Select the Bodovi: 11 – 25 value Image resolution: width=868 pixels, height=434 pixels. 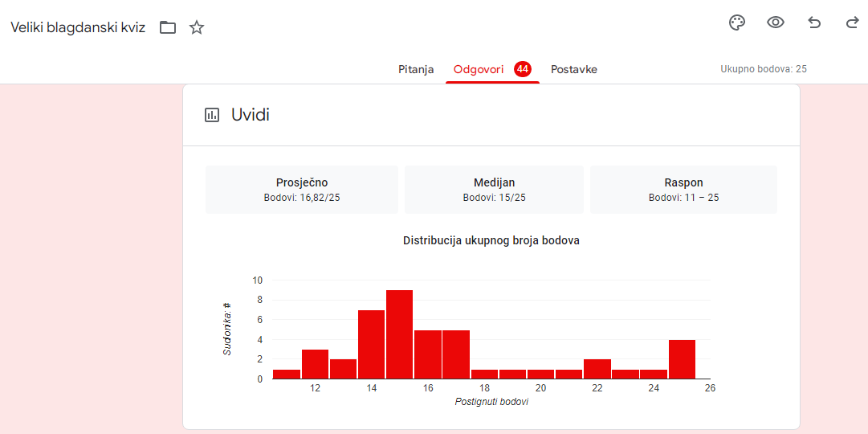pos(683,198)
